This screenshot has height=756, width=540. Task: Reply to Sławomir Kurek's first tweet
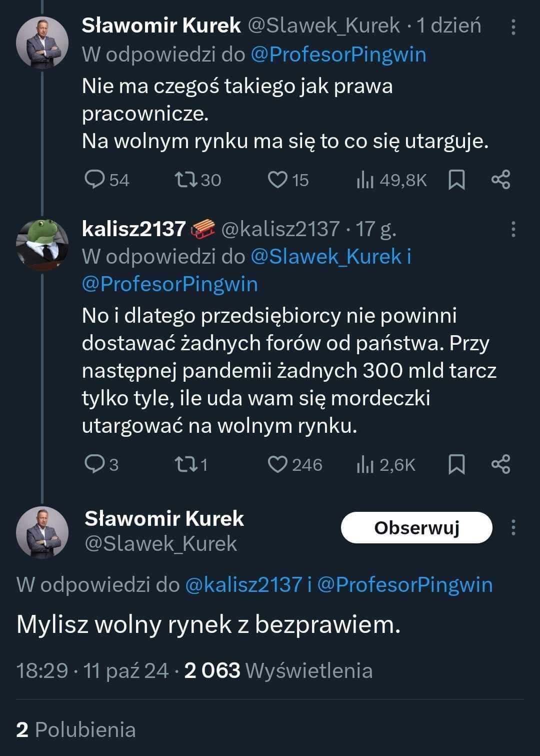[94, 180]
